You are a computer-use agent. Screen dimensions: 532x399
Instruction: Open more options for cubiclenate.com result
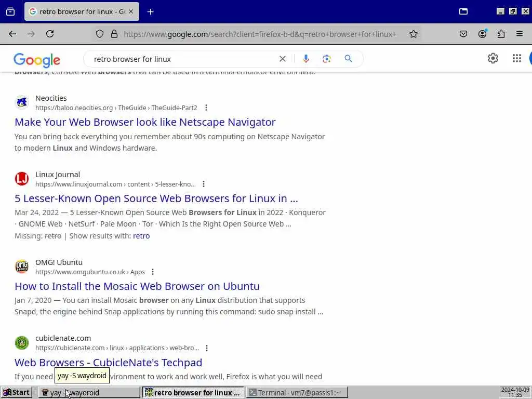207,348
